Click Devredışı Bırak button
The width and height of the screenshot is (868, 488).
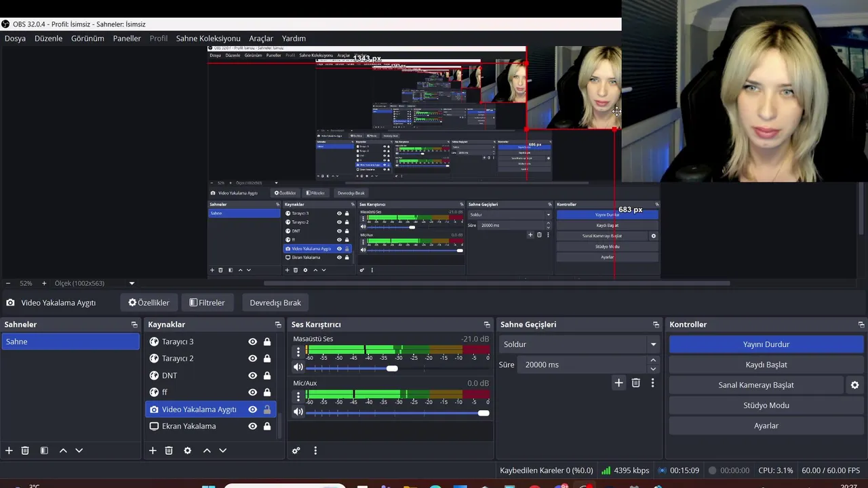click(275, 302)
